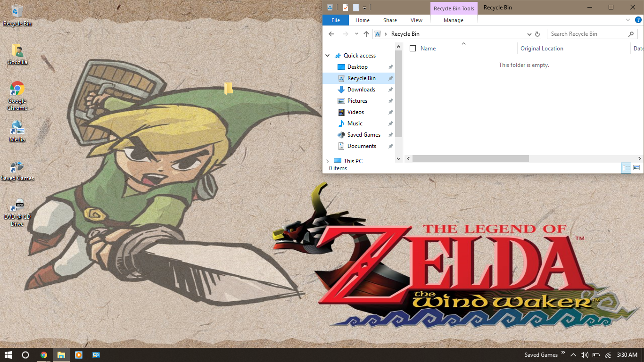Click the search magnifier in Explorer
The height and width of the screenshot is (362, 644).
click(x=631, y=34)
